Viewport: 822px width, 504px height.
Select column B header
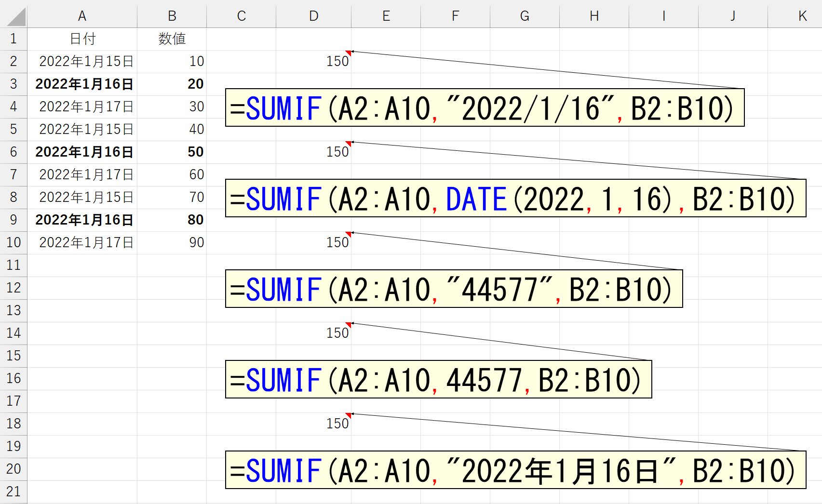point(172,16)
